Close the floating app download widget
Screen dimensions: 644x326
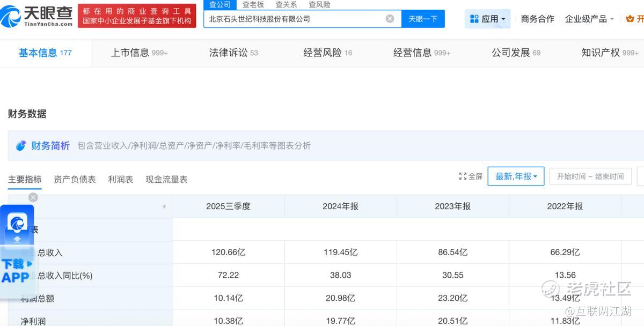tap(33, 197)
